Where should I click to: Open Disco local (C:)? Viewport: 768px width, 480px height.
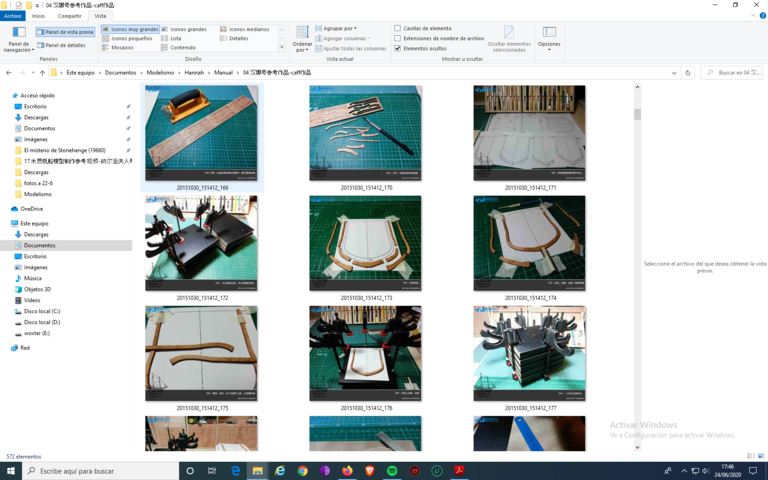click(x=42, y=311)
